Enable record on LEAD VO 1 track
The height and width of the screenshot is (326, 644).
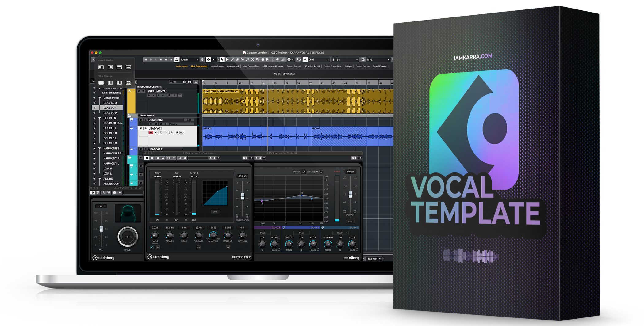[151, 133]
